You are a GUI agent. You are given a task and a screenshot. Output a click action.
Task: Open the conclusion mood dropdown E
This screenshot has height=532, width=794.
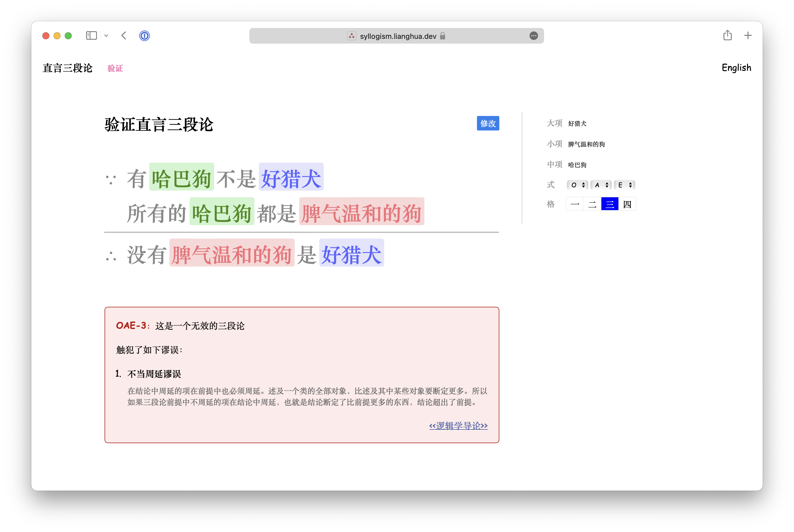point(624,185)
